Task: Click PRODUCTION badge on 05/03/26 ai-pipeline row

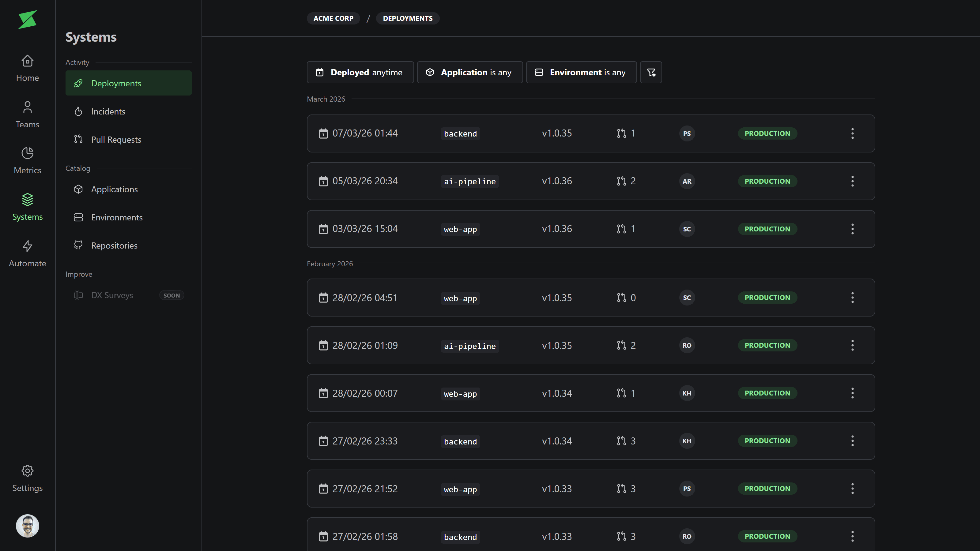Action: pos(767,182)
